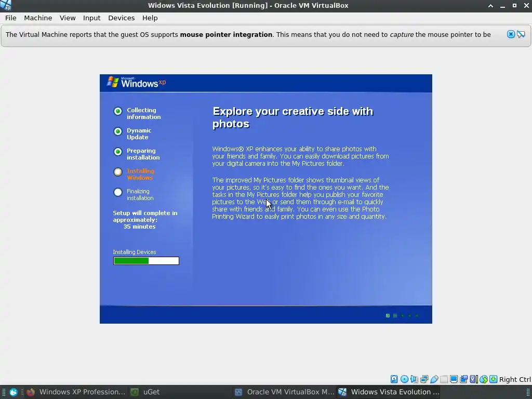Click the Installing Windows step indicator
The height and width of the screenshot is (399, 532).
[118, 172]
